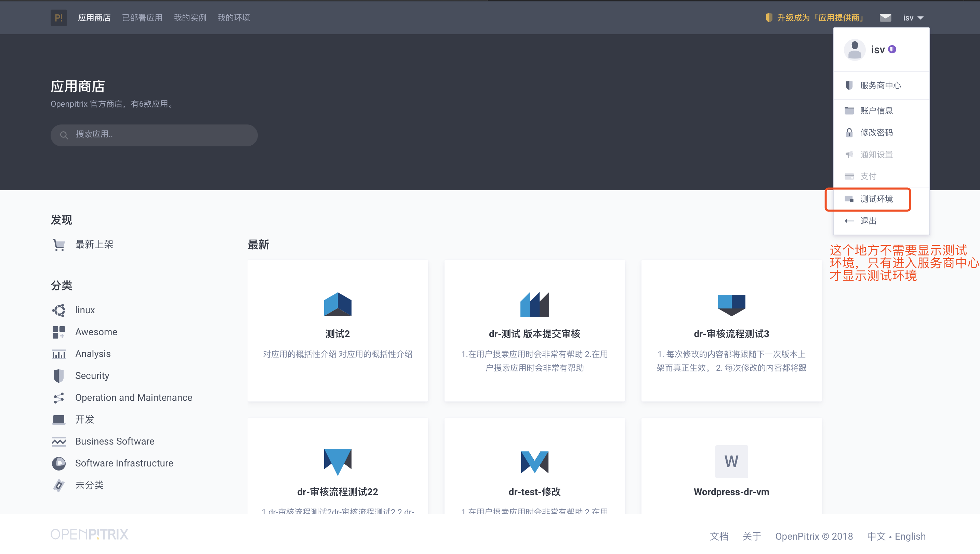Open the message envelope icon

[885, 17]
